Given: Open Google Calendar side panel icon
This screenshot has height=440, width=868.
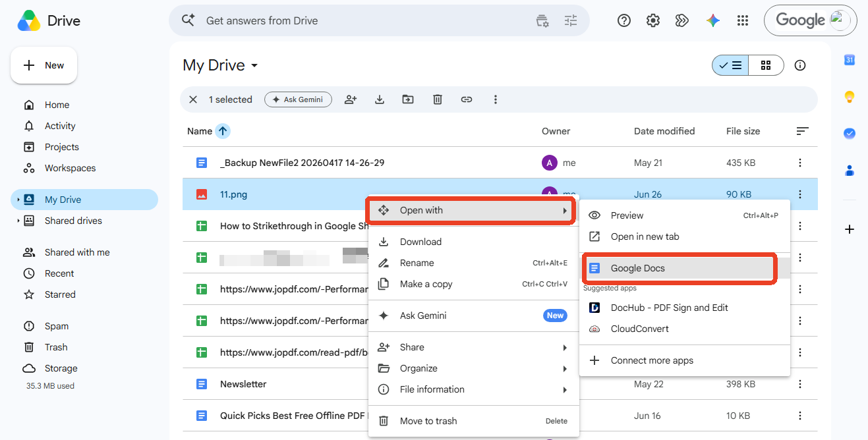Looking at the screenshot, I should [x=850, y=60].
